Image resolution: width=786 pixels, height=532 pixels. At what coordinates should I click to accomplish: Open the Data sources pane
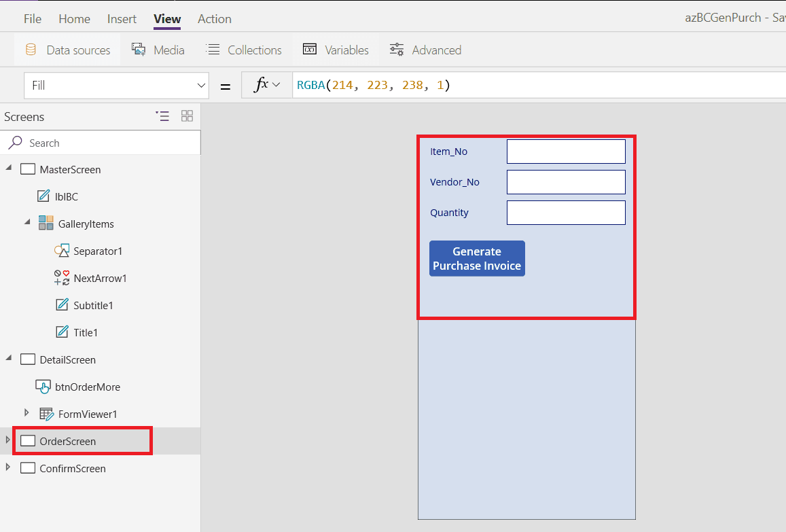68,50
